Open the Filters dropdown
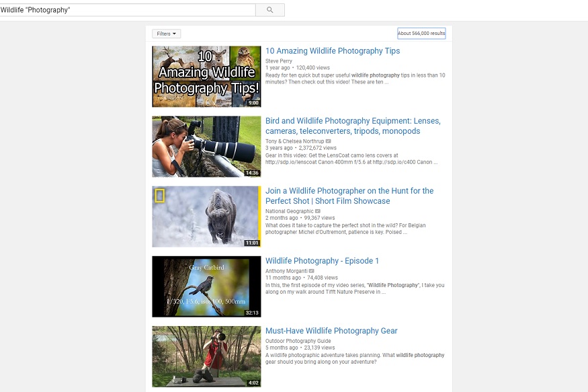The width and height of the screenshot is (588, 392). pyautogui.click(x=167, y=34)
